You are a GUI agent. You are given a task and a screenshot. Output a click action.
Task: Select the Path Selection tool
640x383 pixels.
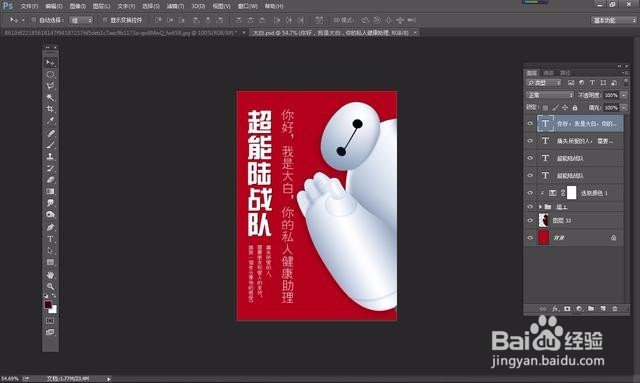(50, 251)
